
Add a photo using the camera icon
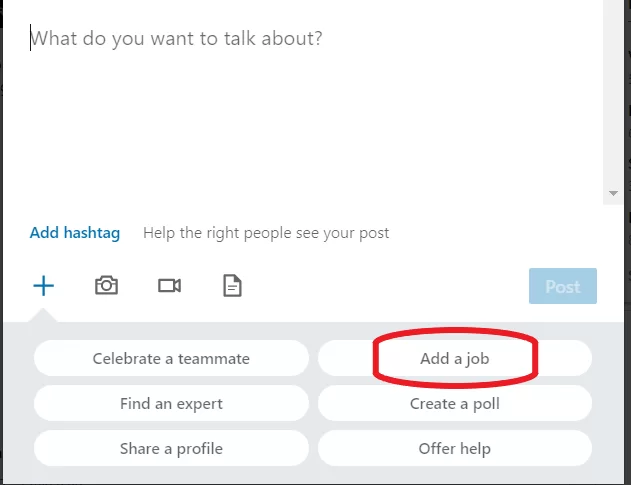[106, 286]
